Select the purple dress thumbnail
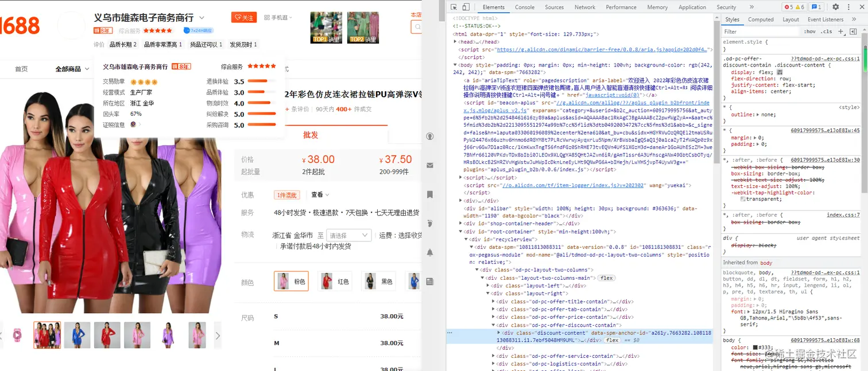Image resolution: width=868 pixels, height=371 pixels. [166, 335]
